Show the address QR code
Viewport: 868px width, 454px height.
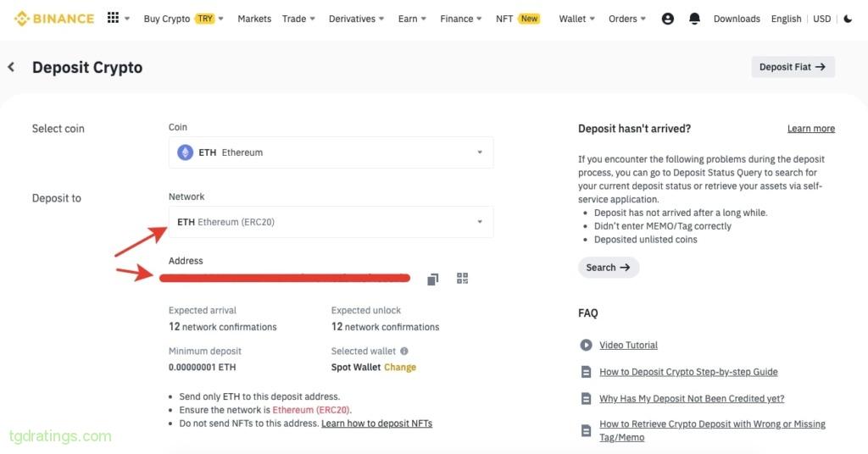462,278
